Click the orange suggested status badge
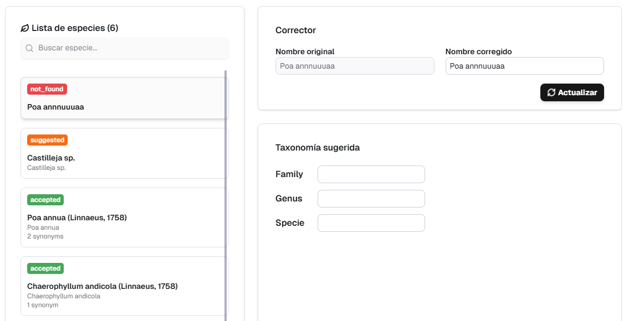 pyautogui.click(x=47, y=140)
